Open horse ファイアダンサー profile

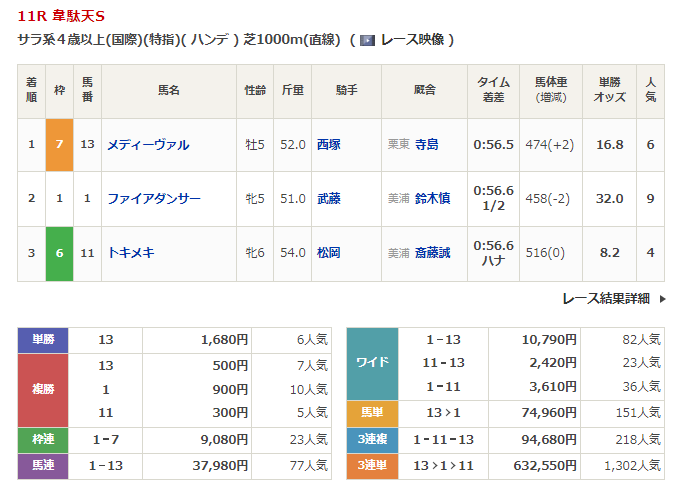tap(154, 199)
